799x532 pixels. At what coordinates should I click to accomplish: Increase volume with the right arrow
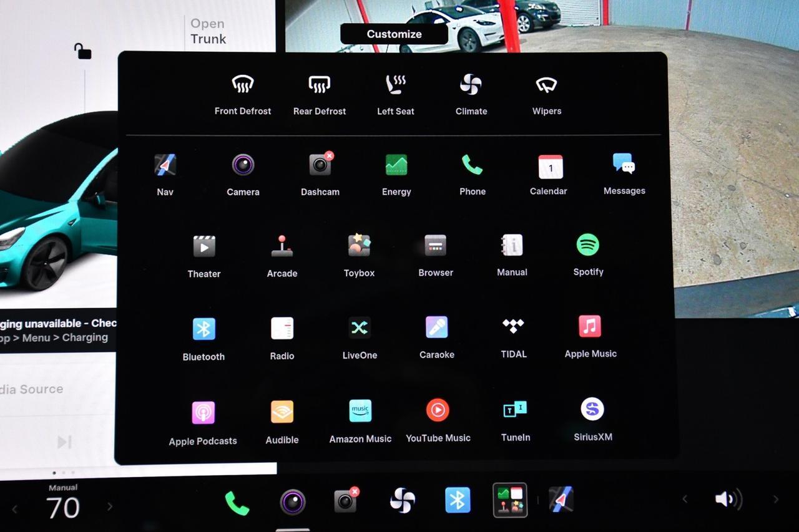[x=776, y=499]
